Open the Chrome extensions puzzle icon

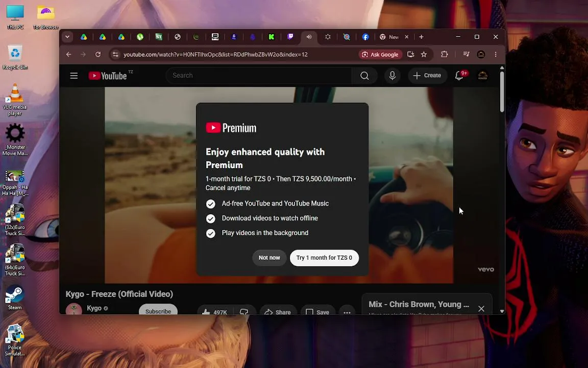445,55
